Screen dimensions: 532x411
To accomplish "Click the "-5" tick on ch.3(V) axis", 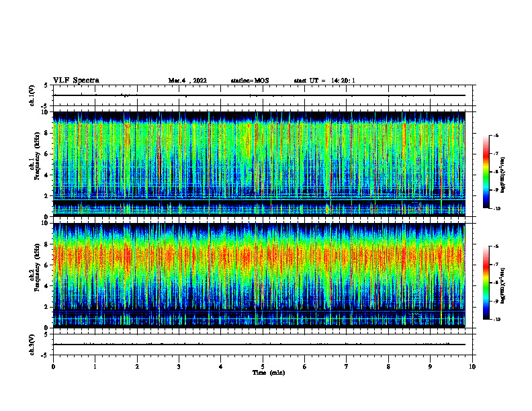I will point(45,355).
